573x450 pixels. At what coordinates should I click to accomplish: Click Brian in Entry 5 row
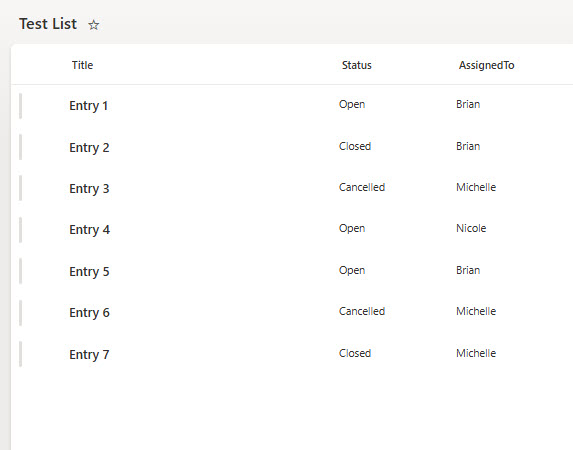[x=468, y=270]
